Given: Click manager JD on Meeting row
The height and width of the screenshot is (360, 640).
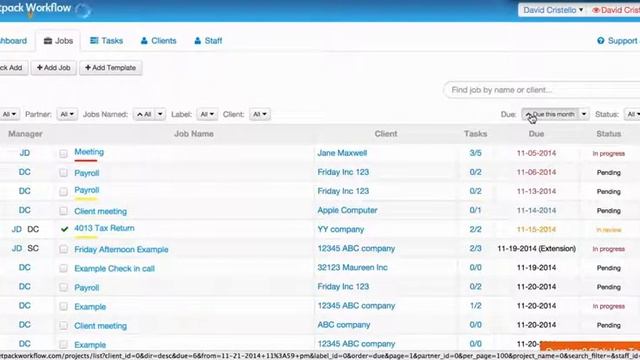Looking at the screenshot, I should pos(25,153).
